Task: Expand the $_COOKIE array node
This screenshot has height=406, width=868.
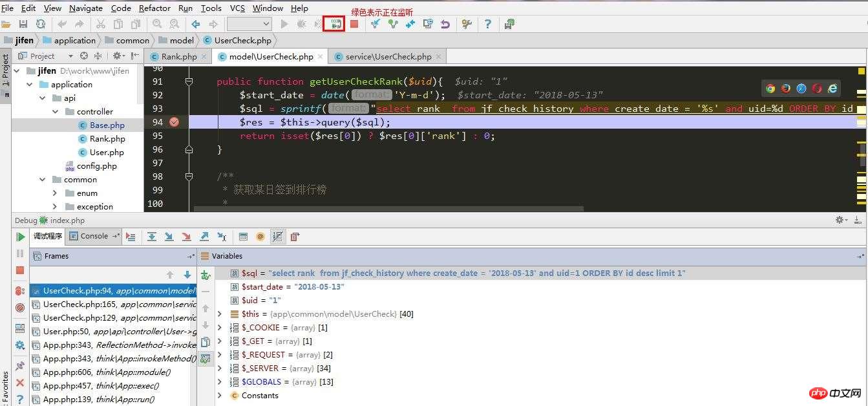Action: [220, 327]
